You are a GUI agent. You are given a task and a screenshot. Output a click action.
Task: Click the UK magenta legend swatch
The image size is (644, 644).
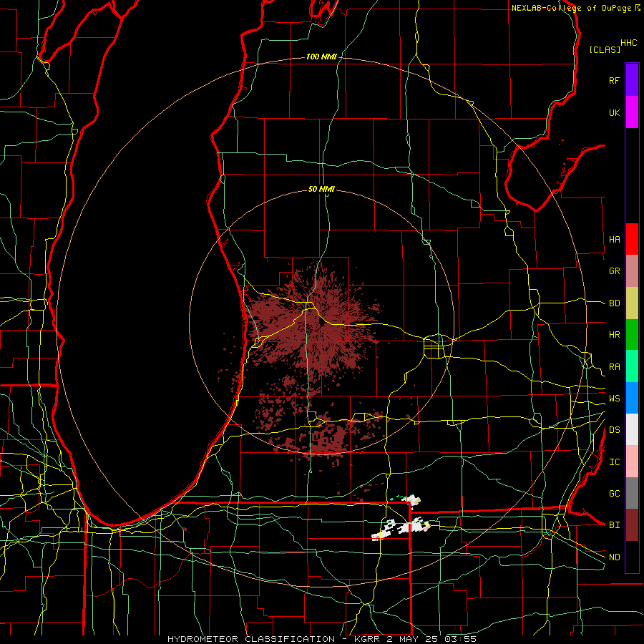632,112
